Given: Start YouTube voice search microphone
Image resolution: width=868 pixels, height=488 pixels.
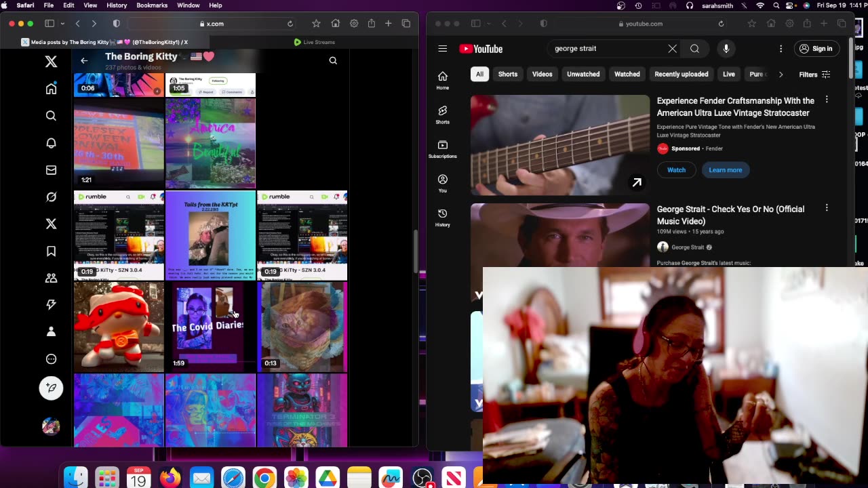Looking at the screenshot, I should point(726,49).
